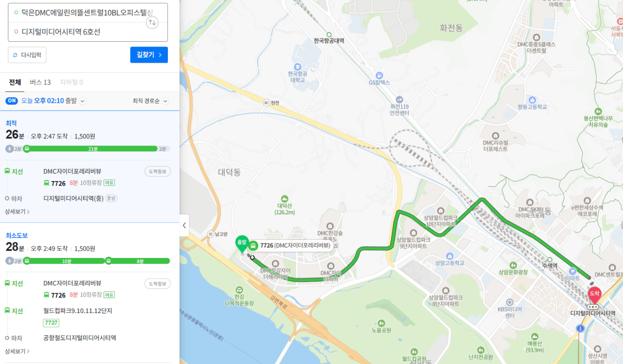The image size is (623, 364).
Task: Click 7726 bus stop label on route
Action: click(290, 246)
